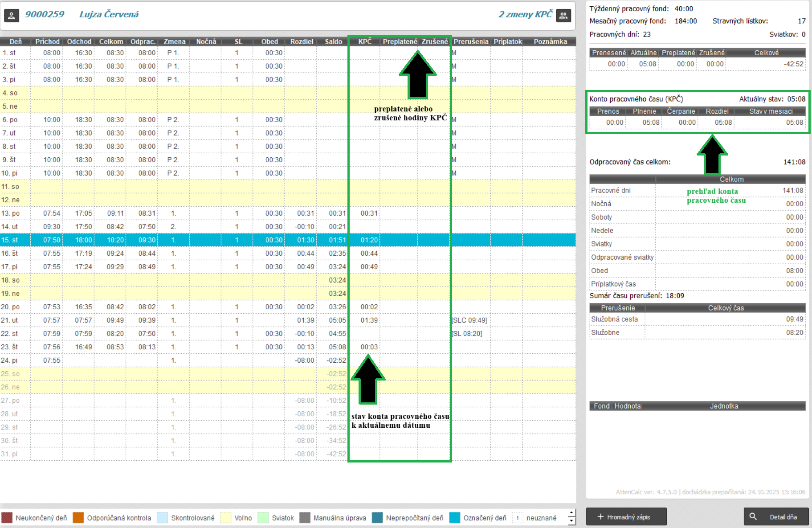Click the orange Odporúčaná kontrola legend square

tap(78, 518)
